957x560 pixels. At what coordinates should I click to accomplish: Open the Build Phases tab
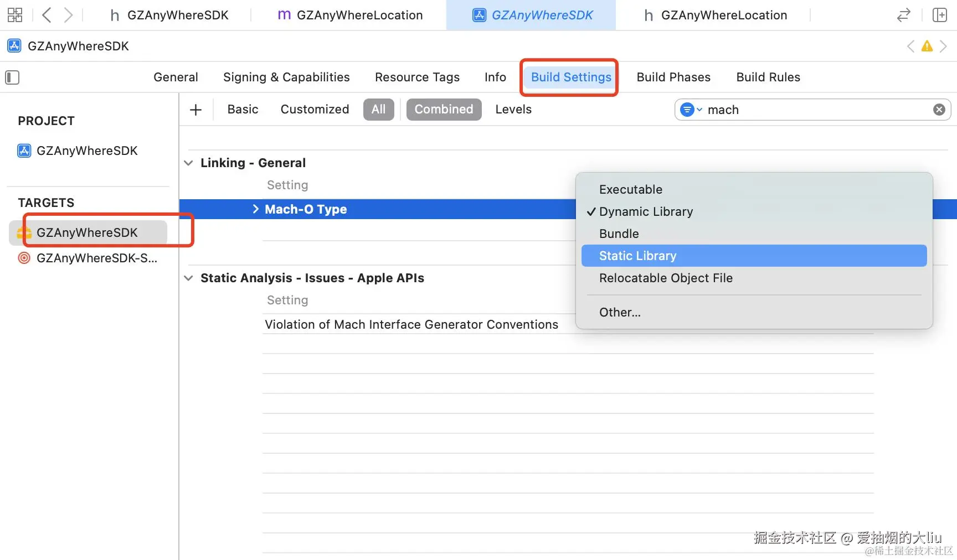click(673, 77)
